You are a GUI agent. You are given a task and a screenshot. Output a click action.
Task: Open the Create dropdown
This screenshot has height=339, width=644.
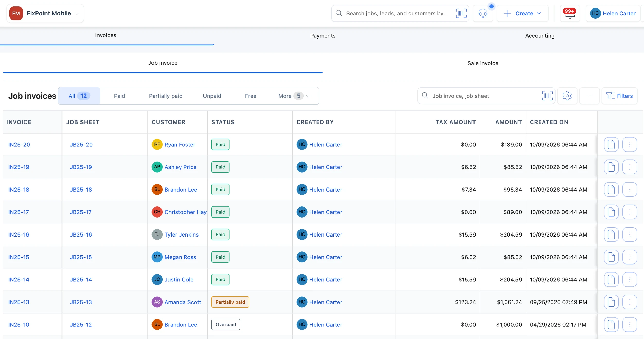coord(523,13)
